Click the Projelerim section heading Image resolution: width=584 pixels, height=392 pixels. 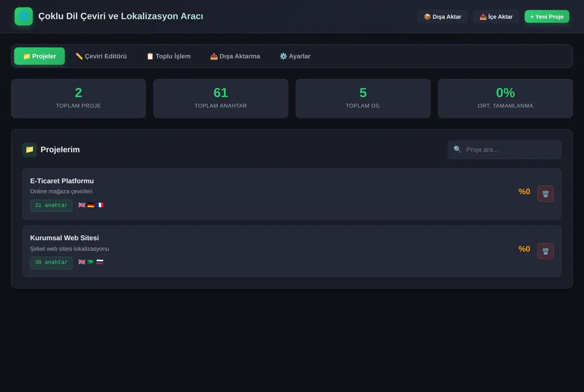tap(60, 150)
